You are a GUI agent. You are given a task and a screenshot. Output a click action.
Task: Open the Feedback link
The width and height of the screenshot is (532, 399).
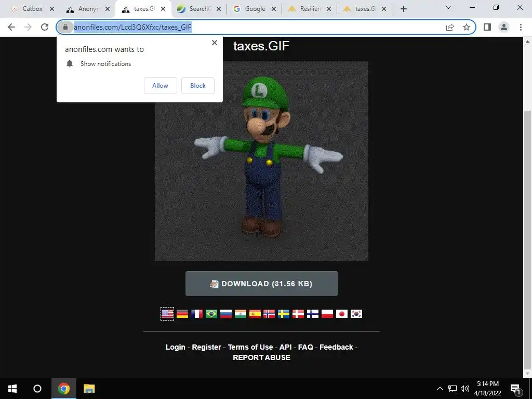[336, 347]
